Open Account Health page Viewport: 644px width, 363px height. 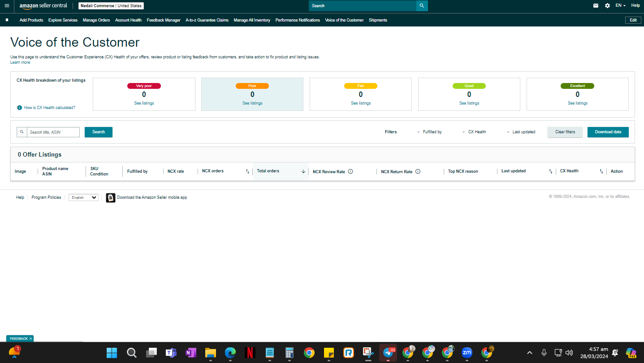pos(128,20)
